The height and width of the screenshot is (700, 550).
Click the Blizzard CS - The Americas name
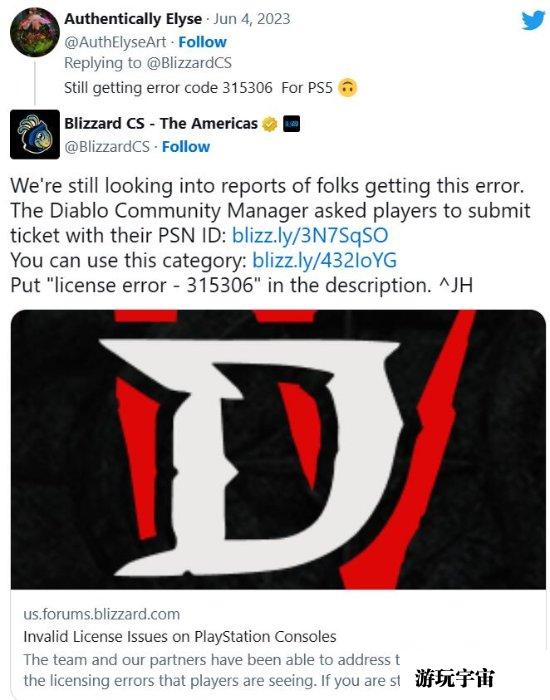click(x=161, y=123)
